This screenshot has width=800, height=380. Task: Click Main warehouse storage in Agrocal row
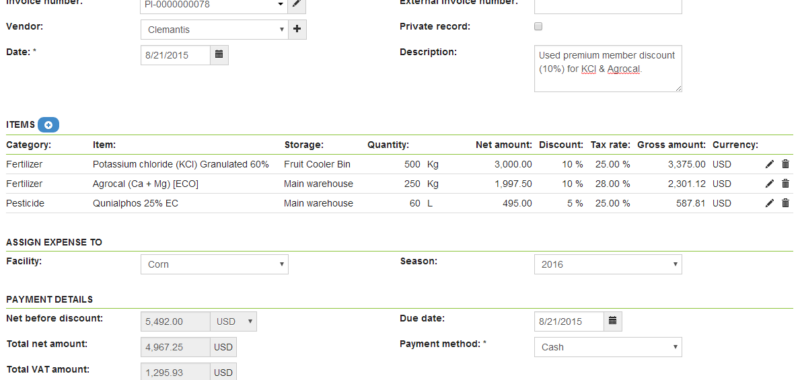coord(318,184)
